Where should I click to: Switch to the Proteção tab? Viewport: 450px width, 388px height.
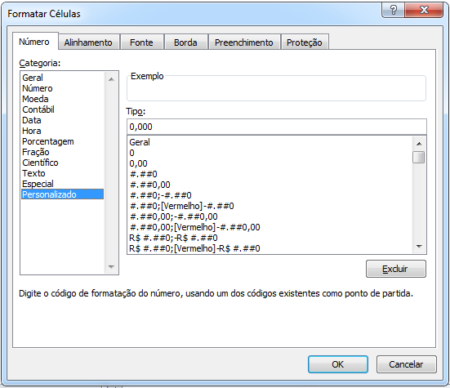304,43
